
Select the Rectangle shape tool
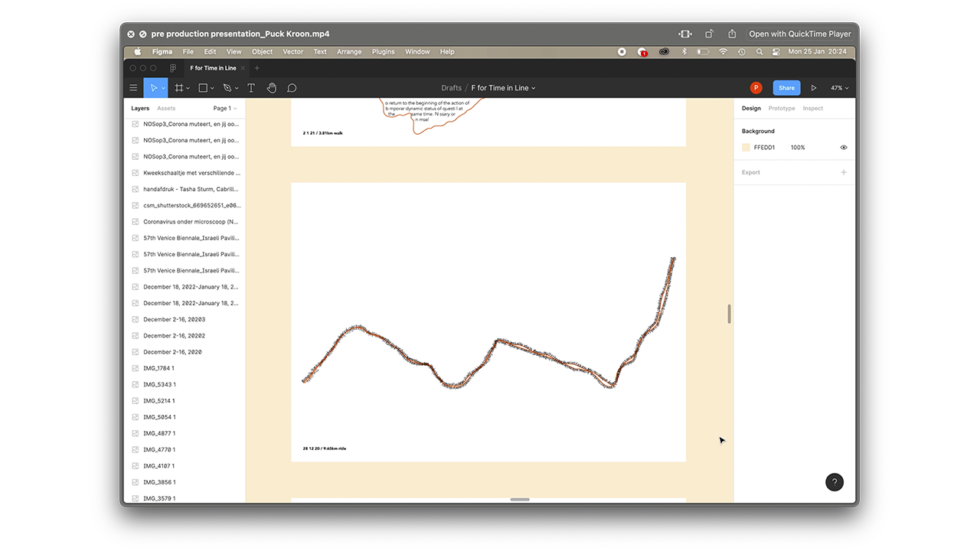pyautogui.click(x=203, y=88)
